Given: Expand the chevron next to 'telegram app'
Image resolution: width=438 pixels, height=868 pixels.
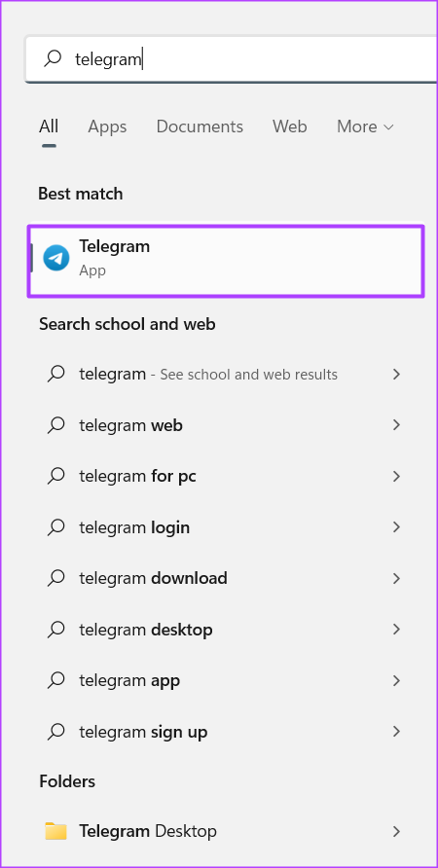Looking at the screenshot, I should click(396, 680).
